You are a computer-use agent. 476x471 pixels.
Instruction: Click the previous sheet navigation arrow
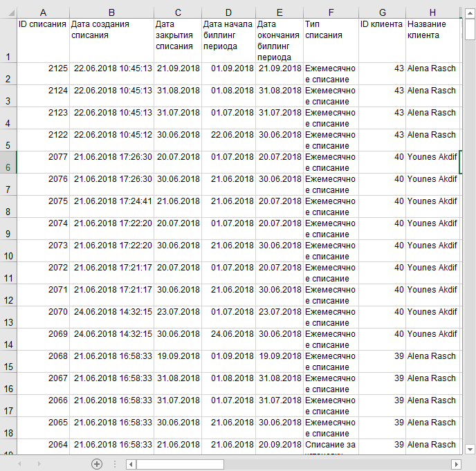pyautogui.click(x=19, y=464)
